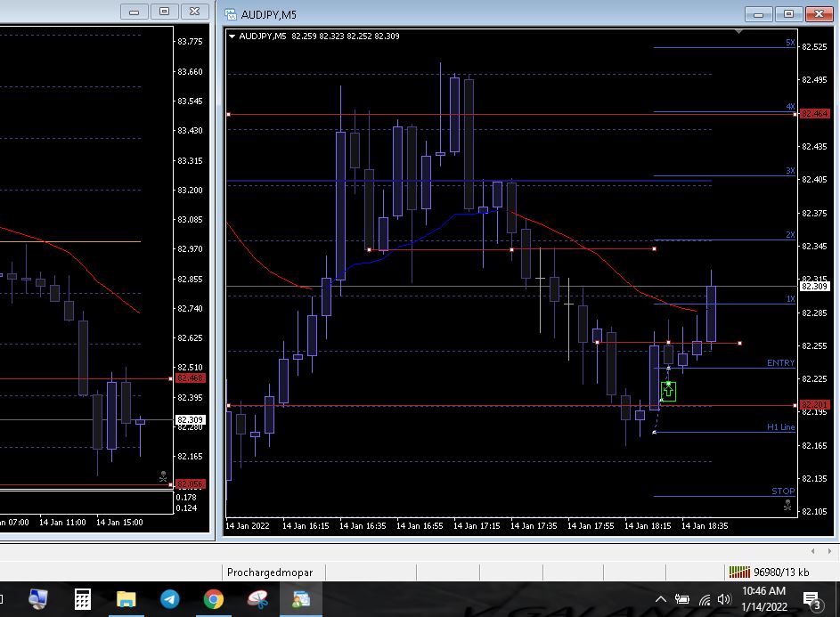Click the green up-arrow buy signal
Image resolution: width=840 pixels, height=617 pixels.
[x=668, y=391]
